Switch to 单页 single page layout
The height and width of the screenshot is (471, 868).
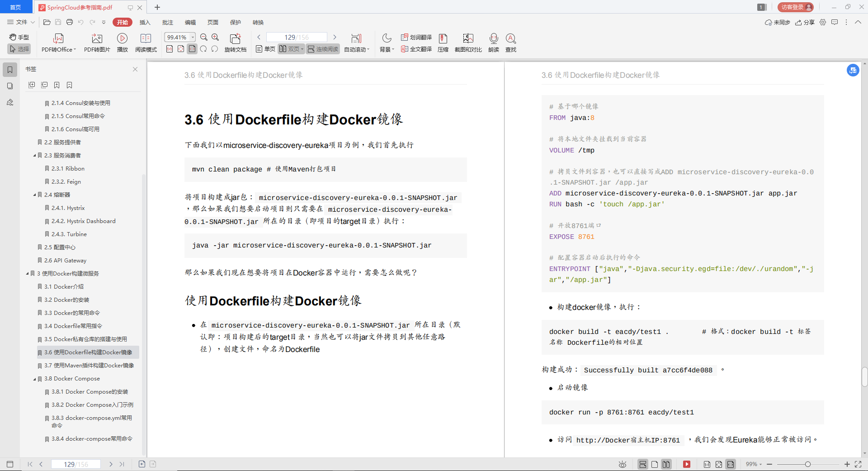click(265, 49)
